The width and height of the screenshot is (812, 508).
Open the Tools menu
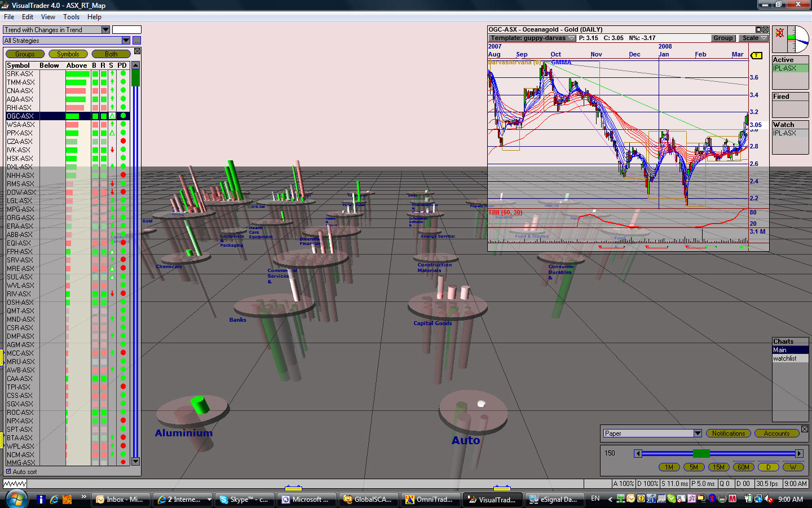(x=71, y=17)
